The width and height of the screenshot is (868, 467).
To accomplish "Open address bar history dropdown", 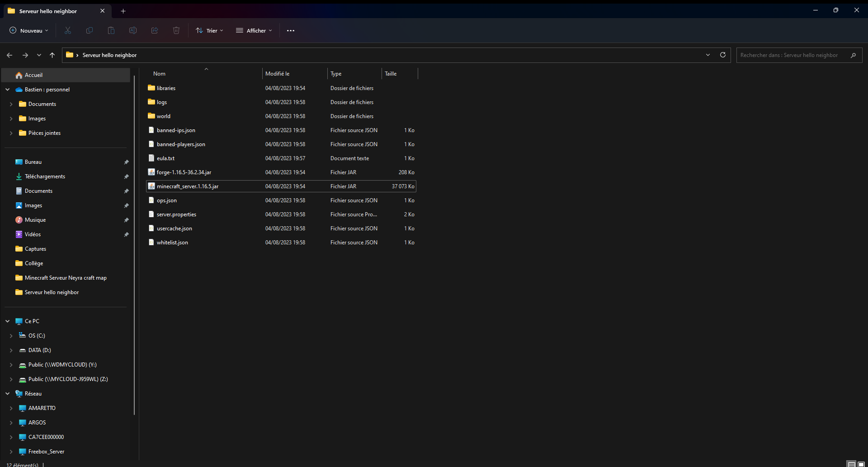I will (708, 55).
